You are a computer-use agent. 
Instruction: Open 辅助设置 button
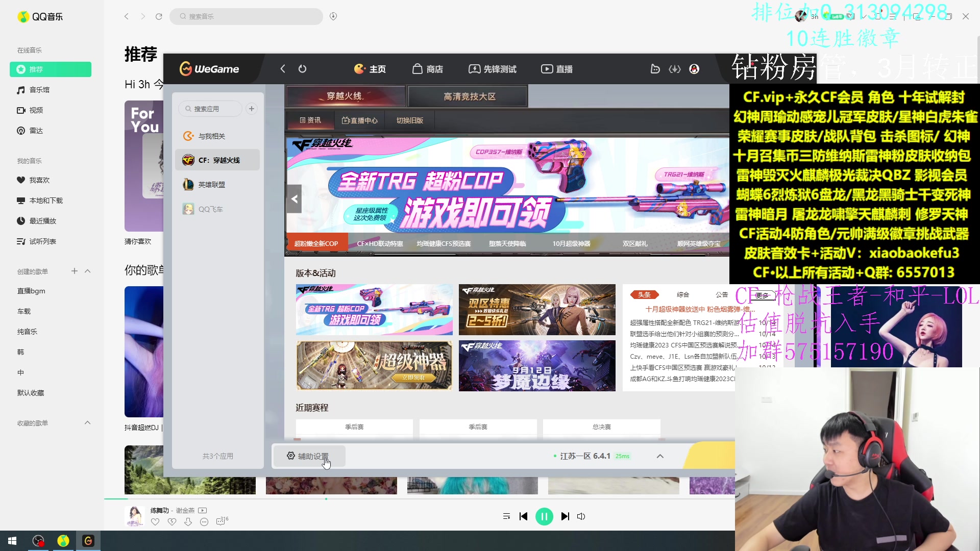[309, 456]
